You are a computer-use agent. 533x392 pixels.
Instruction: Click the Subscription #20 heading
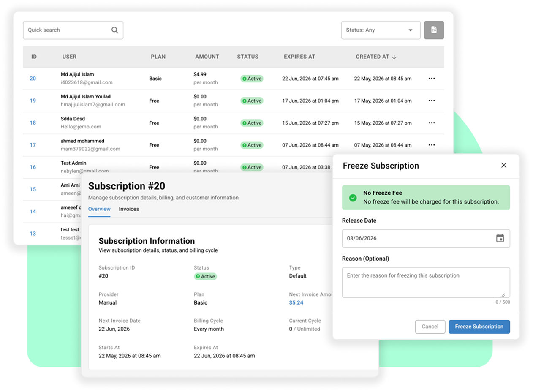coord(127,186)
